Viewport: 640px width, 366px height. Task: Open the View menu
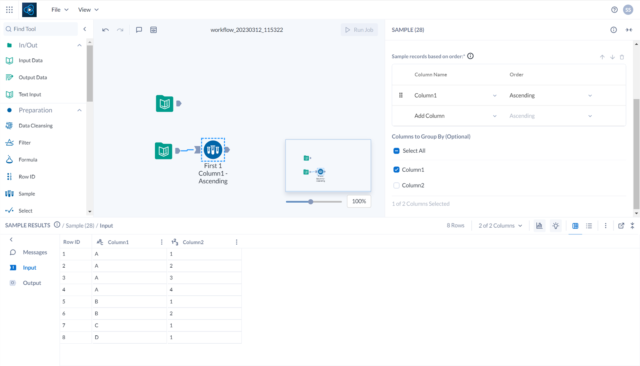point(88,10)
